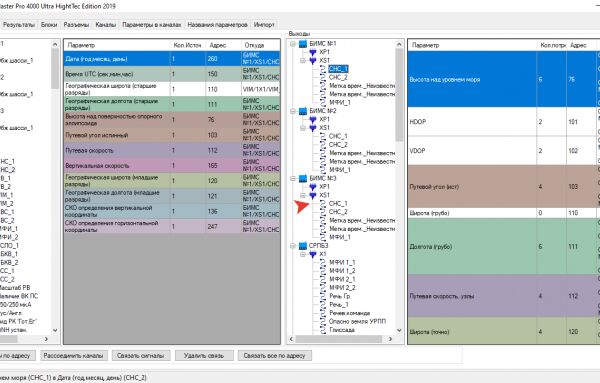The width and height of the screenshot is (600, 383).
Task: Click the signal wave icon beside МФИ 2_1
Action: [x=323, y=279]
